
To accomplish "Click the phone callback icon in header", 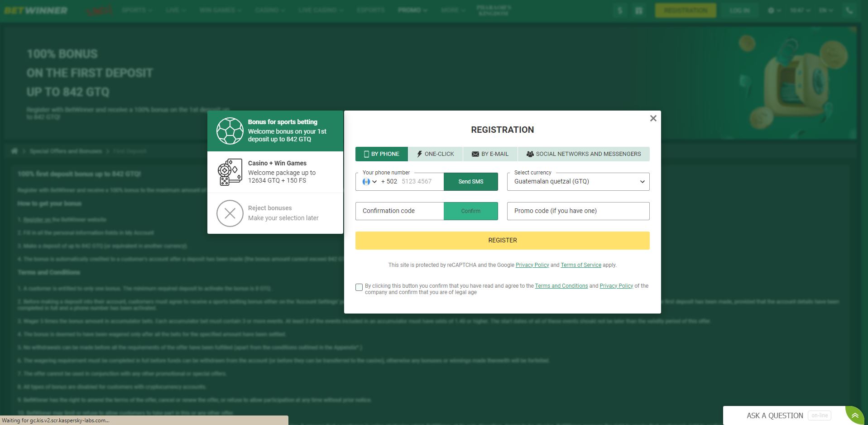I will point(849,10).
